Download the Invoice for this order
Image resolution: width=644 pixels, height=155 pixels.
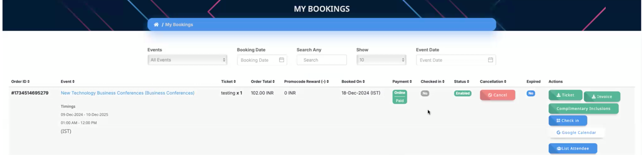pos(602,97)
